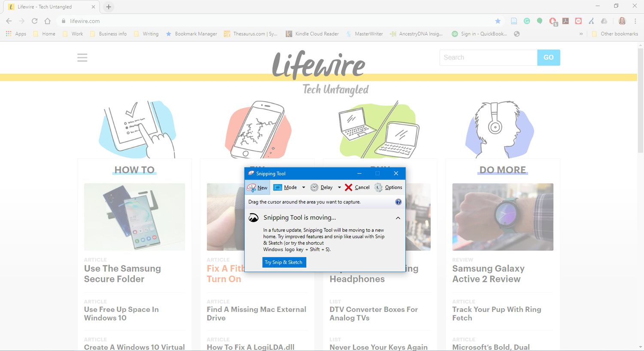Open the Apps bookmarks shortcut
This screenshot has height=351, width=644.
(x=16, y=34)
